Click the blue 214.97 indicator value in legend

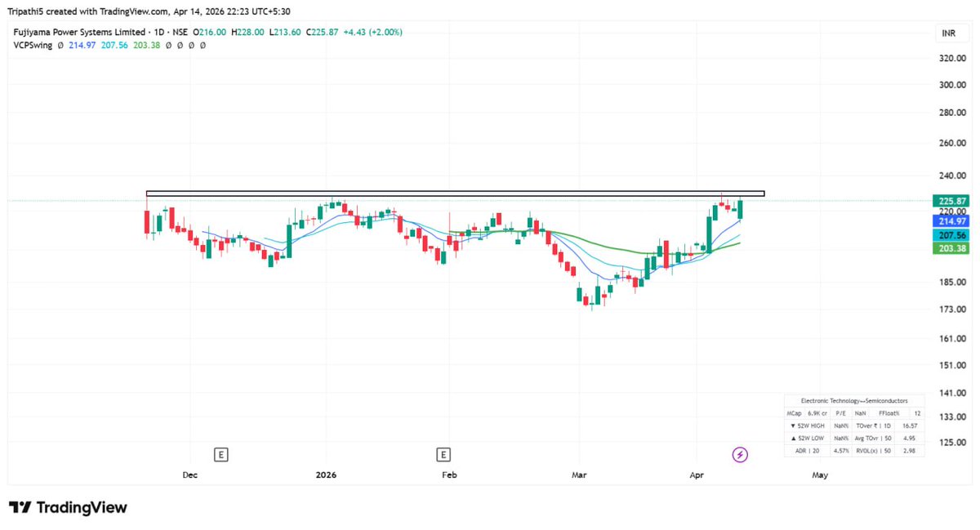(x=81, y=45)
